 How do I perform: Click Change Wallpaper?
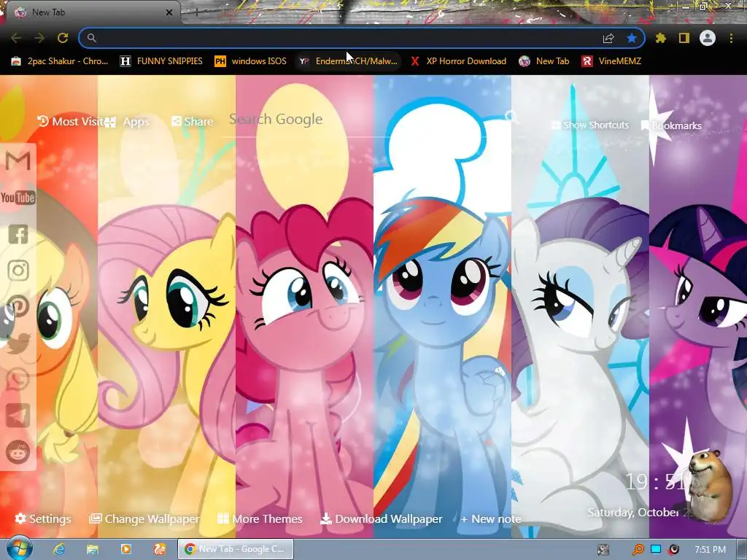(144, 518)
